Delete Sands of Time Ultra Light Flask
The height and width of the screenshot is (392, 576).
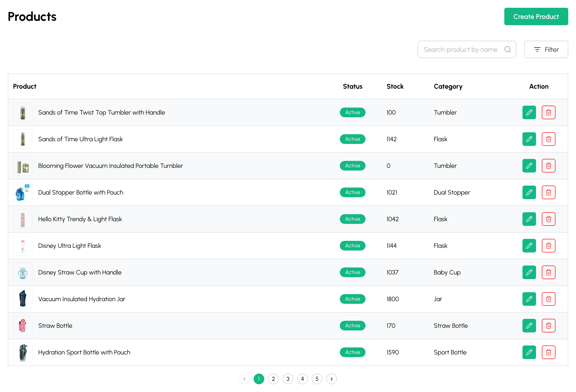pyautogui.click(x=548, y=139)
